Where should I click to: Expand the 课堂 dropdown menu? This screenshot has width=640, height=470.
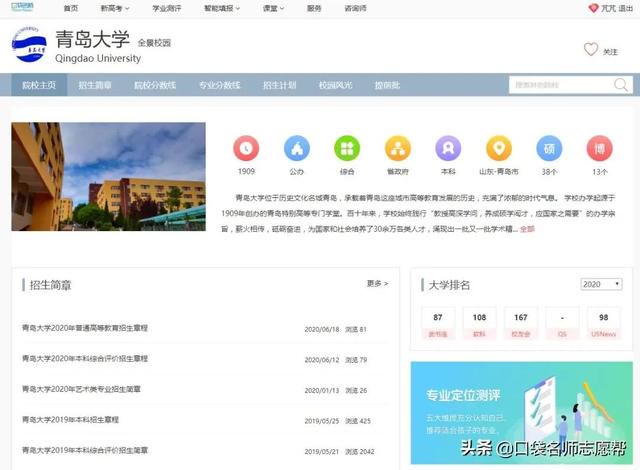pos(273,8)
